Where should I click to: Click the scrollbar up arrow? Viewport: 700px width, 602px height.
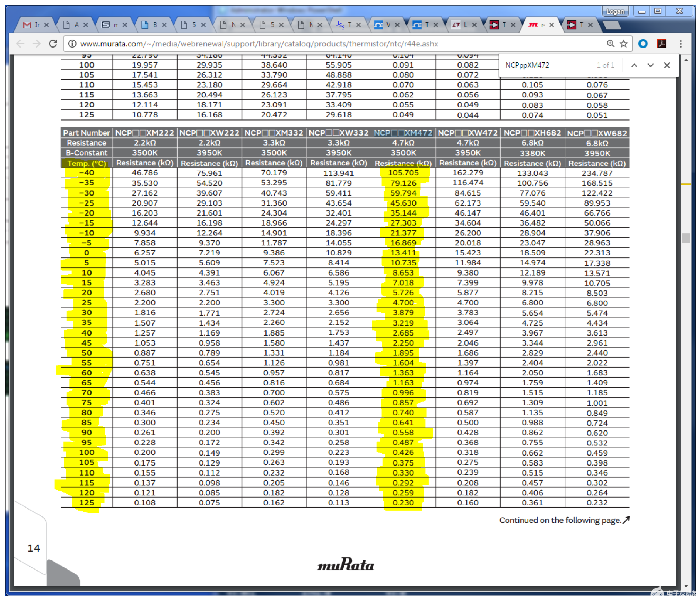(x=686, y=60)
